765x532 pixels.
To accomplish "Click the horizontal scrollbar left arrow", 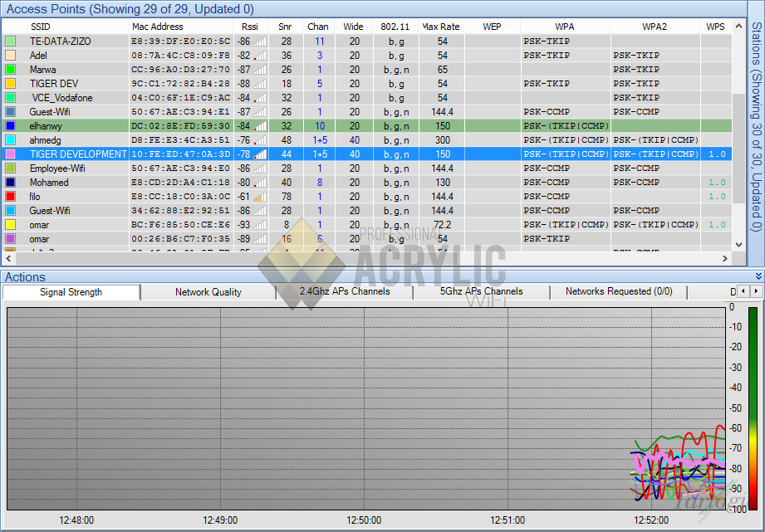I will (8, 258).
